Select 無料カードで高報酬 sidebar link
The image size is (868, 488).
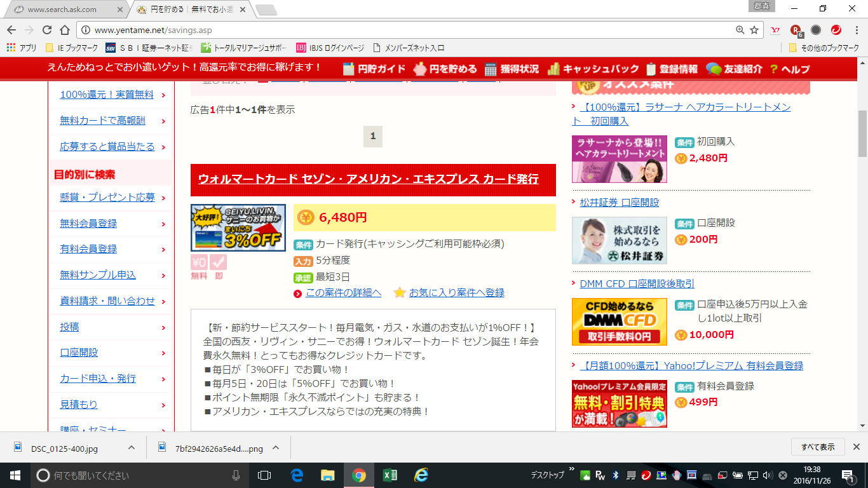(x=102, y=121)
